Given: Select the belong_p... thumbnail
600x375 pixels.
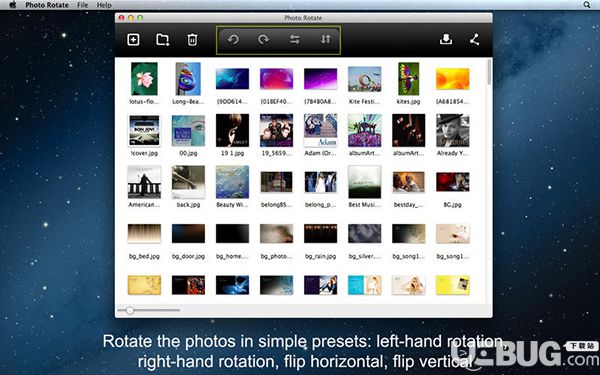Looking at the screenshot, I should tap(321, 182).
